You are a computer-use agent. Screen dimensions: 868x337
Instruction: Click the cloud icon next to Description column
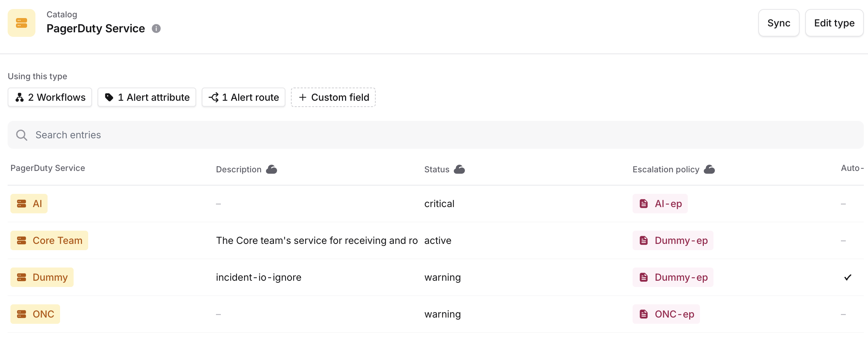272,170
